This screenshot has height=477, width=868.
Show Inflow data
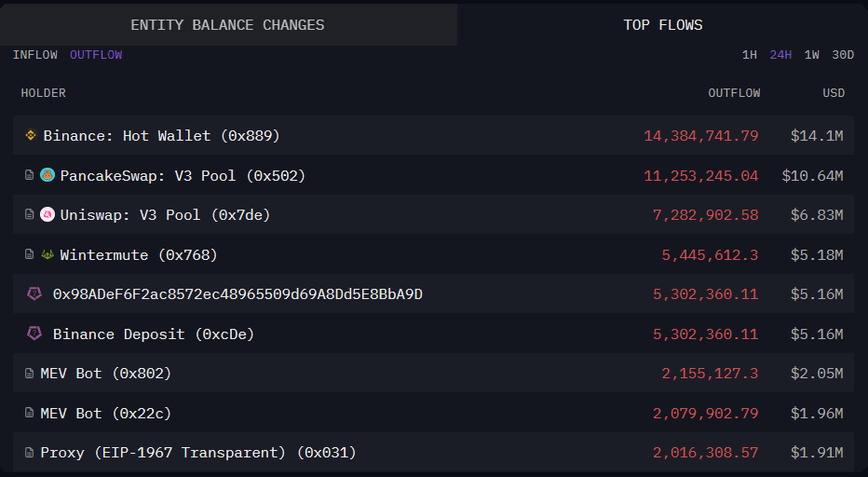point(35,55)
